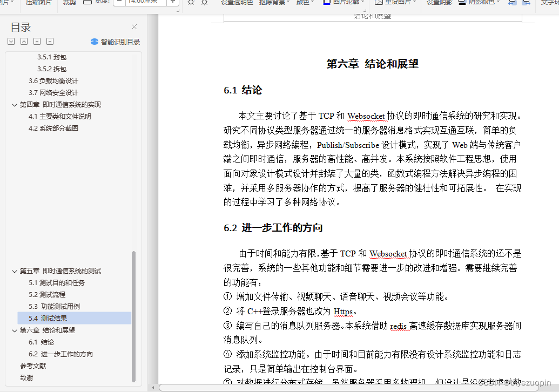Collapse the 第四章 即时通信系统的实现 node
This screenshot has width=559, height=392.
click(x=14, y=105)
